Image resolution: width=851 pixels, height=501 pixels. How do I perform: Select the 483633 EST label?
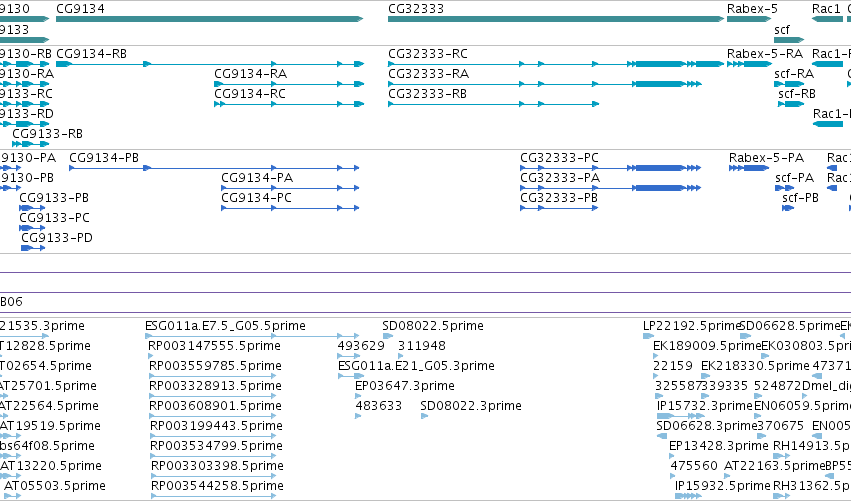point(379,406)
